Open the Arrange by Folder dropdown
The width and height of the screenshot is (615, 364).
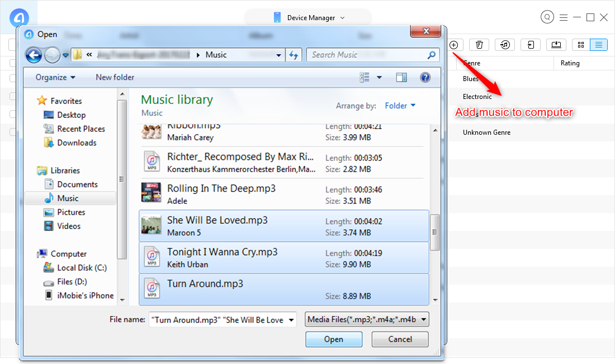click(x=400, y=106)
